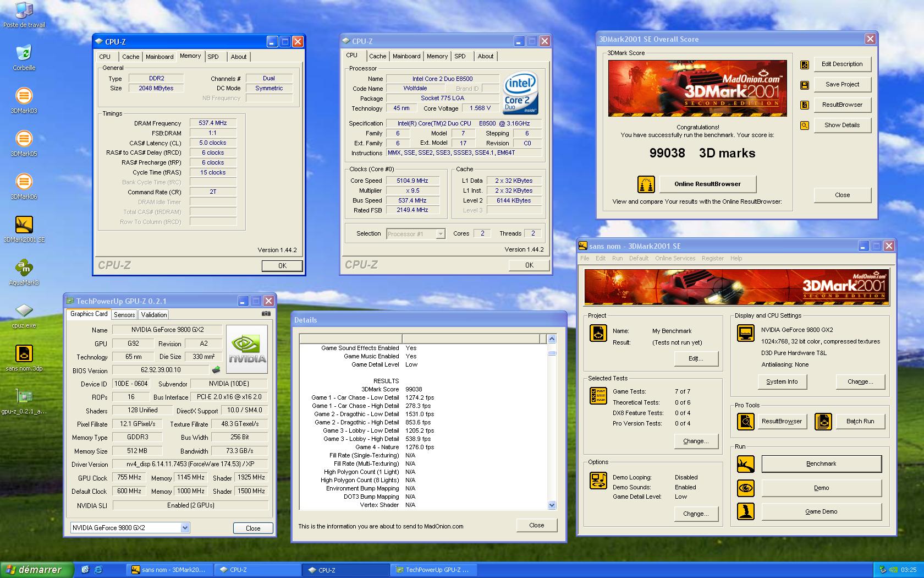Click the Benchmark button in Run section

(x=821, y=464)
